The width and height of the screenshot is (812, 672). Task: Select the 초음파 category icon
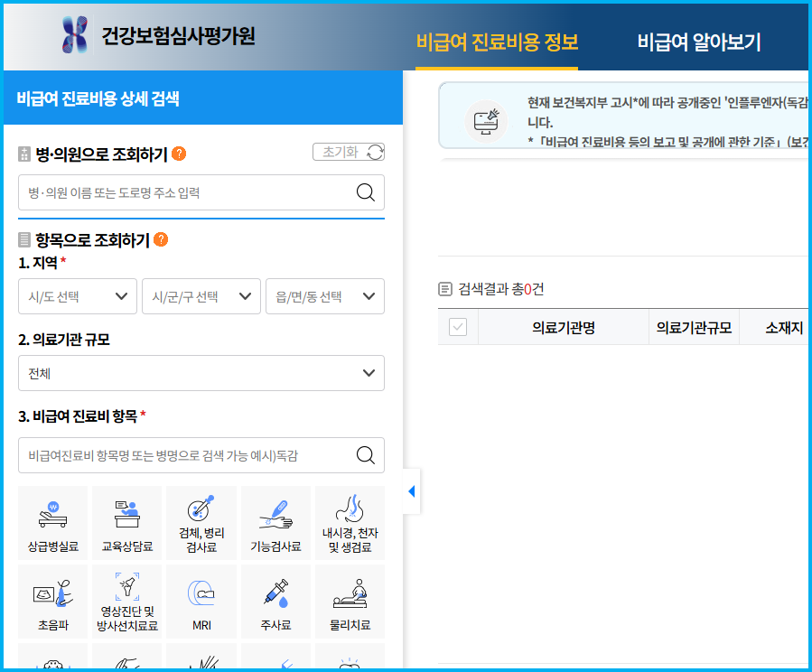[x=53, y=602]
